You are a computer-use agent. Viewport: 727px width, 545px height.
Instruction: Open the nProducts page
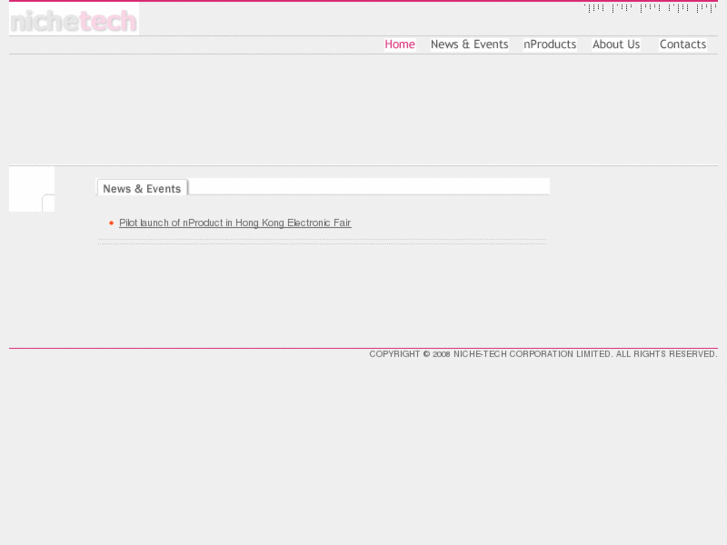coord(550,44)
